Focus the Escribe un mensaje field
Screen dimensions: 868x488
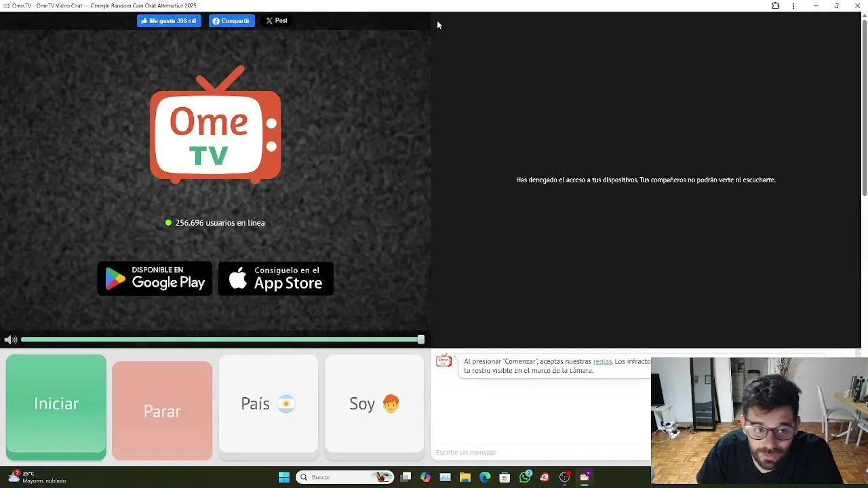tap(541, 452)
